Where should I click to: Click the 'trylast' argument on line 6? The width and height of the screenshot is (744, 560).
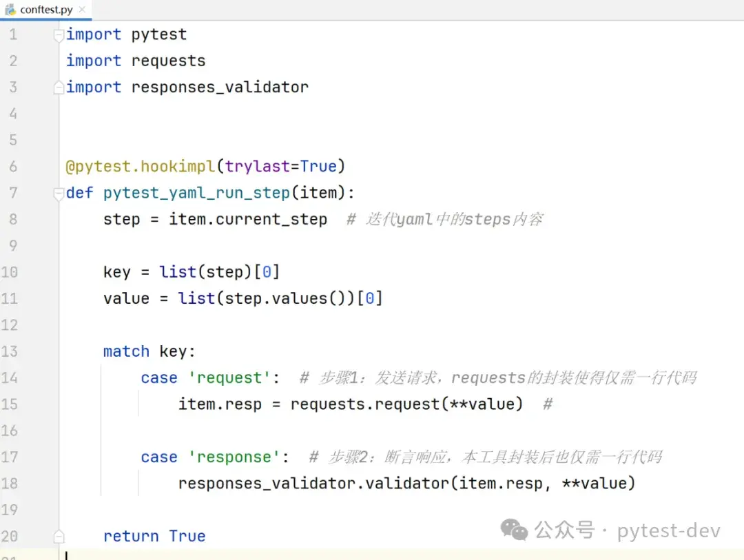point(257,167)
